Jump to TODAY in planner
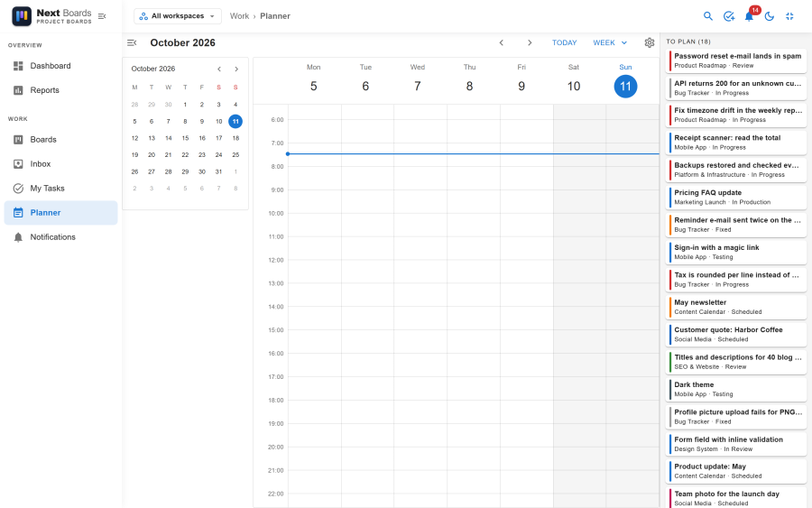Image resolution: width=812 pixels, height=508 pixels. click(x=564, y=42)
